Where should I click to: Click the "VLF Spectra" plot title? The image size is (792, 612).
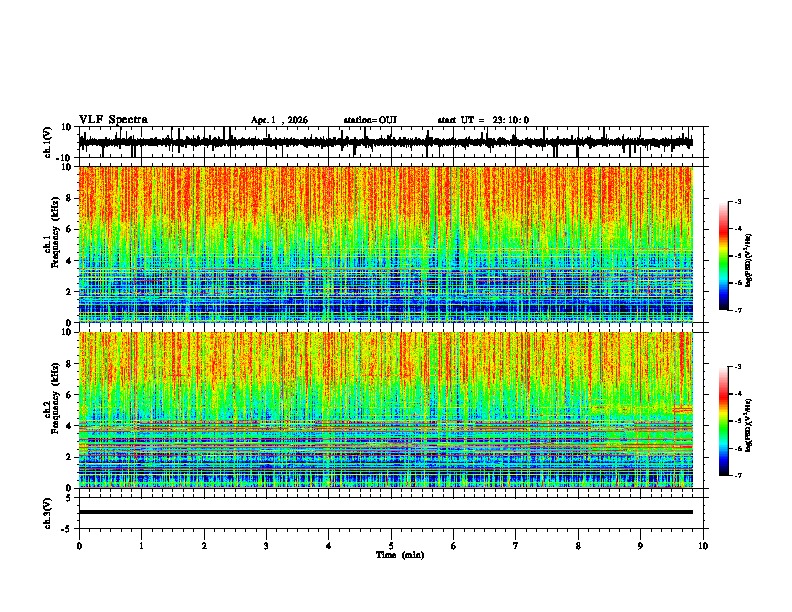point(113,120)
